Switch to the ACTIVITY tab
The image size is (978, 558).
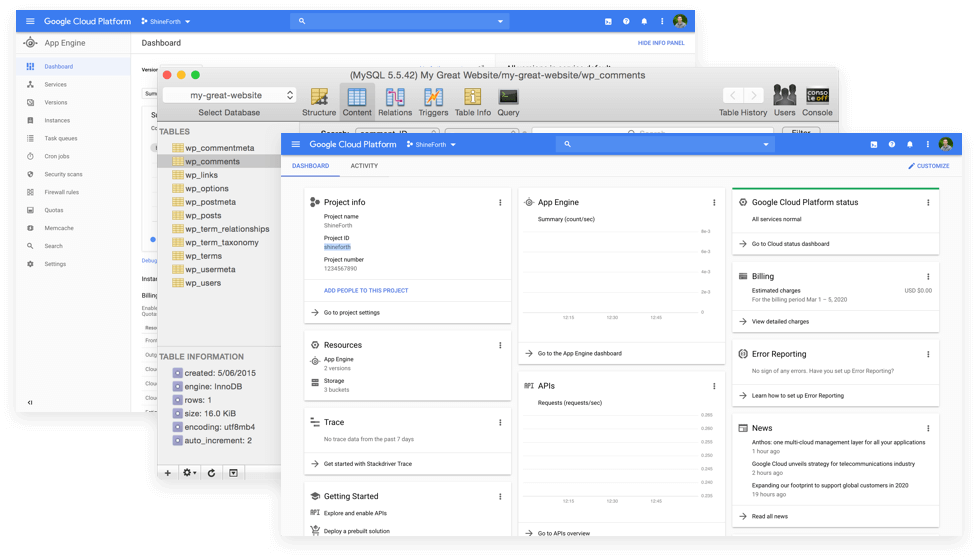[364, 166]
